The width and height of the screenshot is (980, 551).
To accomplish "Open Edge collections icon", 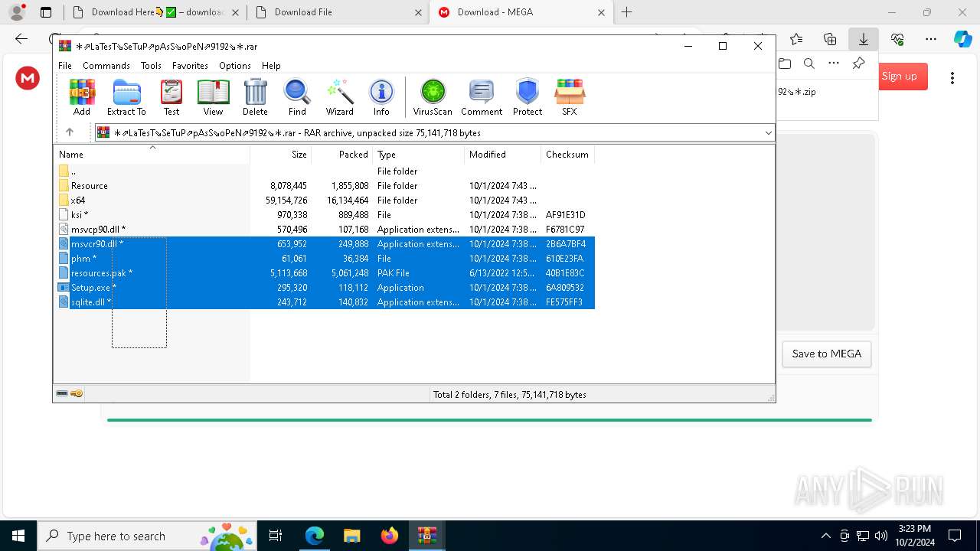I will pyautogui.click(x=830, y=39).
